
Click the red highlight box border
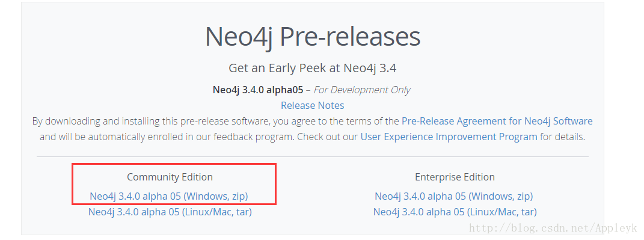174,164
